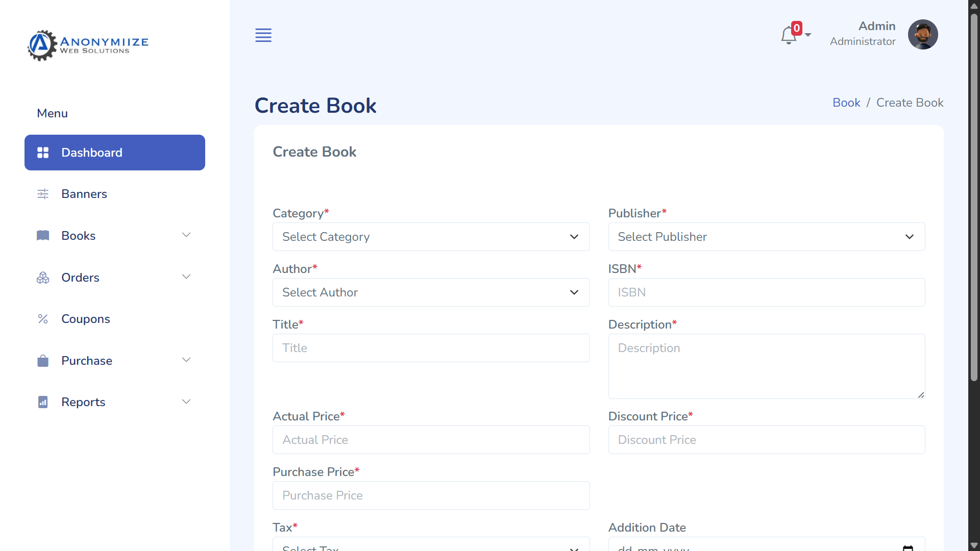Focus the Title input field
This screenshot has height=551, width=980.
click(431, 348)
